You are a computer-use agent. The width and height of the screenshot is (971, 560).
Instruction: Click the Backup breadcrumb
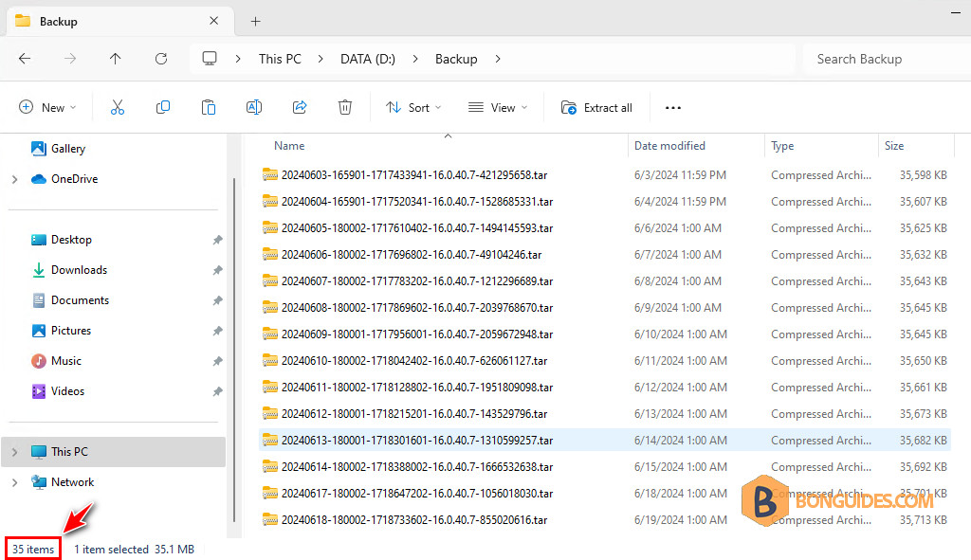pos(456,59)
